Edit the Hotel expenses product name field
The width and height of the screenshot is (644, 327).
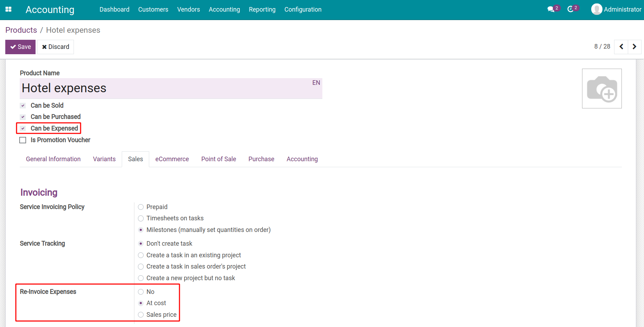coord(171,88)
